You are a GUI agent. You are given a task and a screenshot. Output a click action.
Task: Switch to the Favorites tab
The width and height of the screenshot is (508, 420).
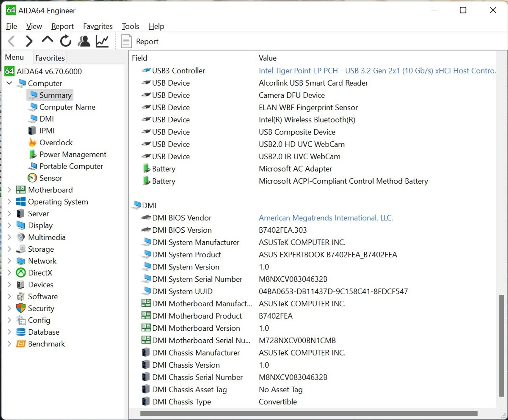[x=50, y=58]
